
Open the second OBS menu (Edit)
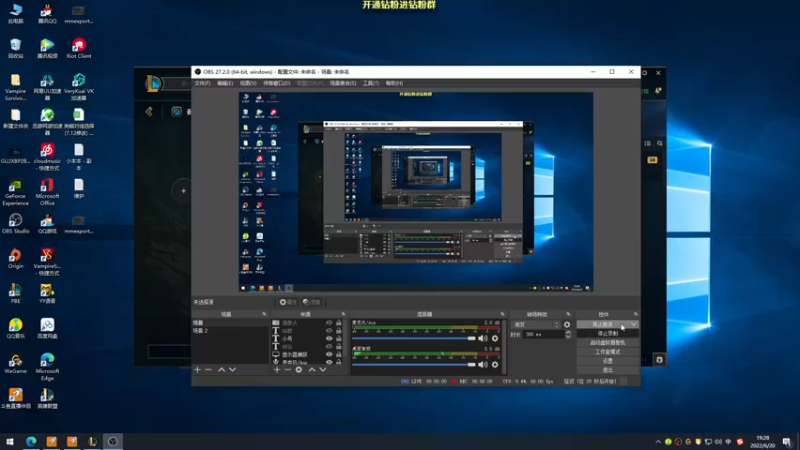pos(225,83)
